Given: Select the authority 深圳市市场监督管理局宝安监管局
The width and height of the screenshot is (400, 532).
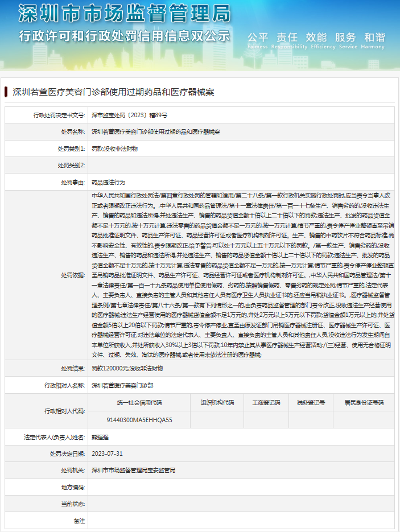Looking at the screenshot, I should tap(133, 470).
